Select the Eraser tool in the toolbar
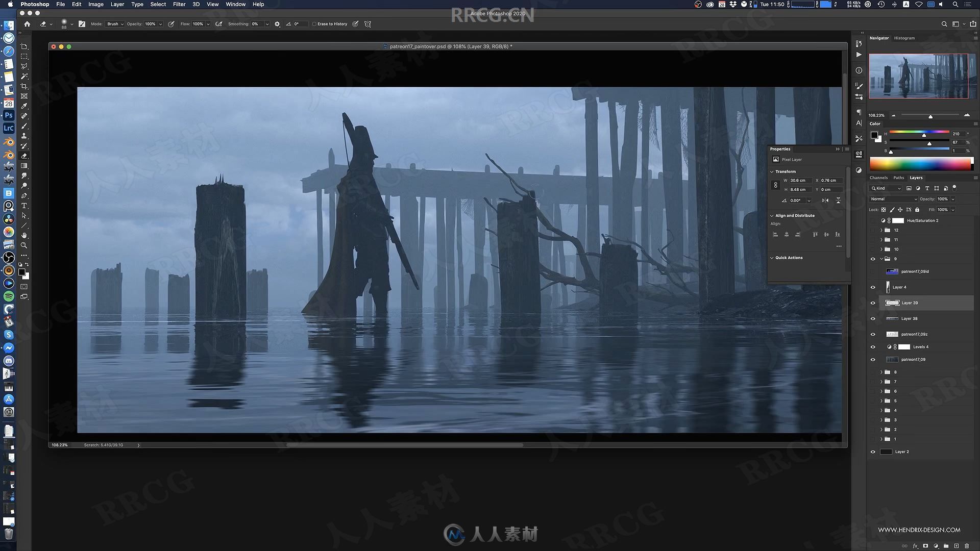The image size is (980, 551). tap(24, 156)
